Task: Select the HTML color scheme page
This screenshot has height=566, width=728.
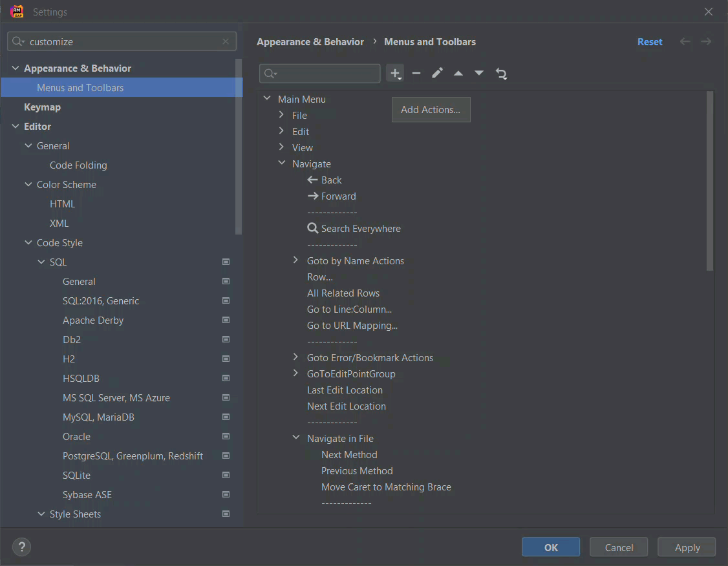Action: (x=62, y=204)
